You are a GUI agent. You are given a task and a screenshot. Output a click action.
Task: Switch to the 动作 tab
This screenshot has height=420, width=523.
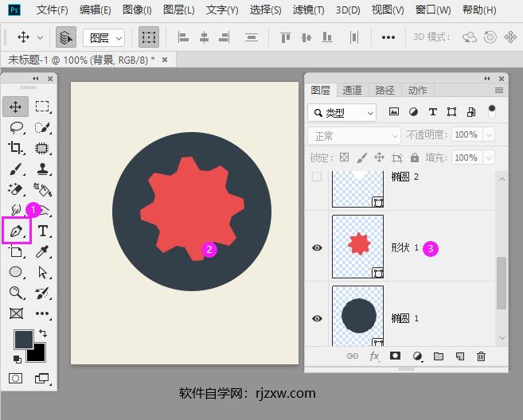[417, 90]
